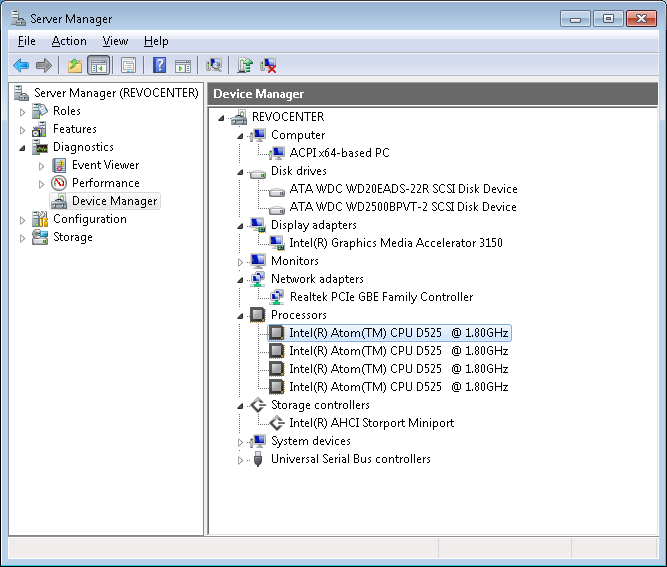Click the Computer category label

coord(298,135)
